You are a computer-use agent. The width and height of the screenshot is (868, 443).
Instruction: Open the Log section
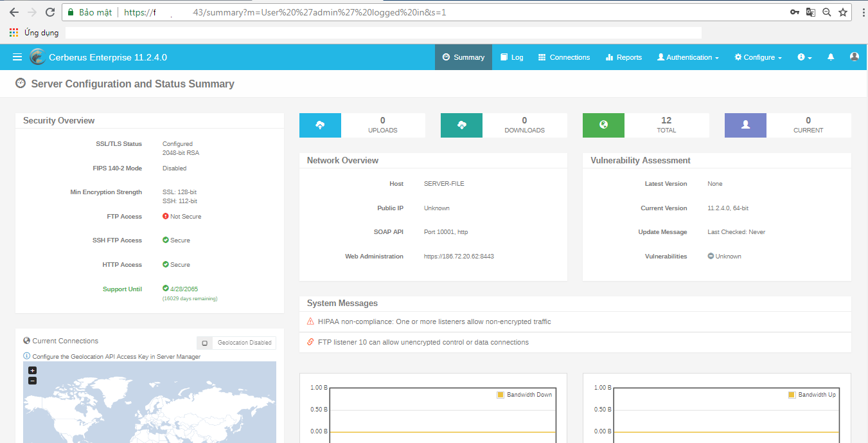pyautogui.click(x=511, y=57)
